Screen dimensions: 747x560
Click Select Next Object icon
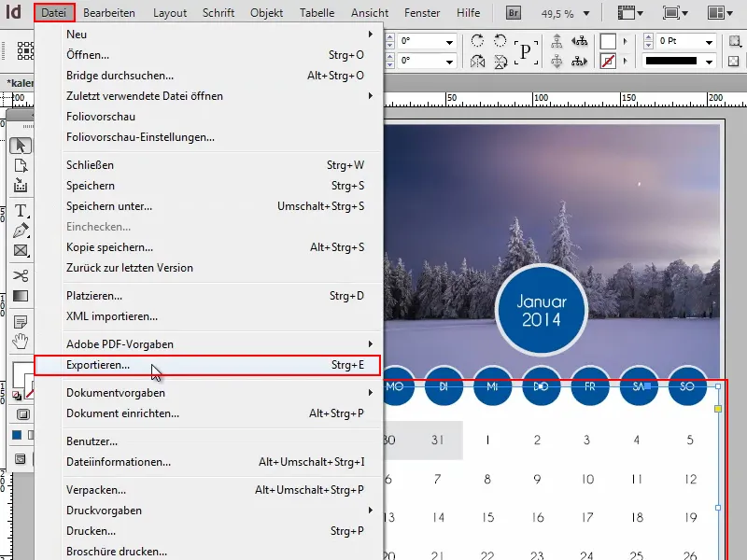579,62
